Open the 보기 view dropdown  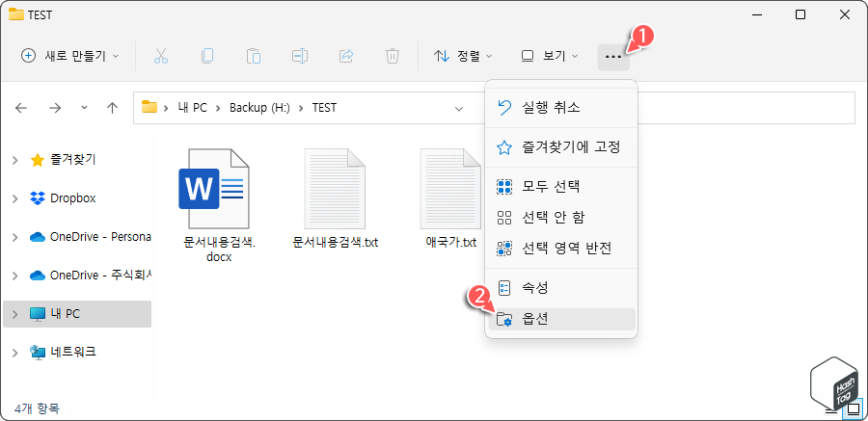click(x=549, y=56)
